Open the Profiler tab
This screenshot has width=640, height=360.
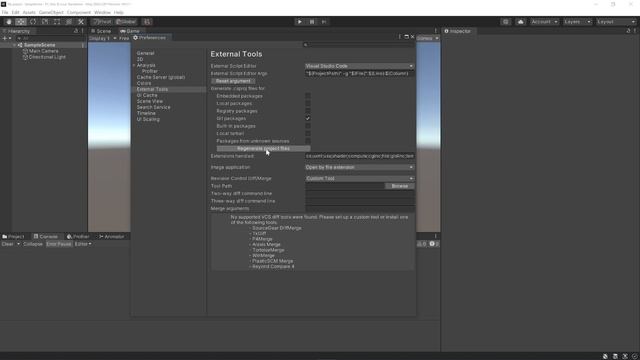78,236
